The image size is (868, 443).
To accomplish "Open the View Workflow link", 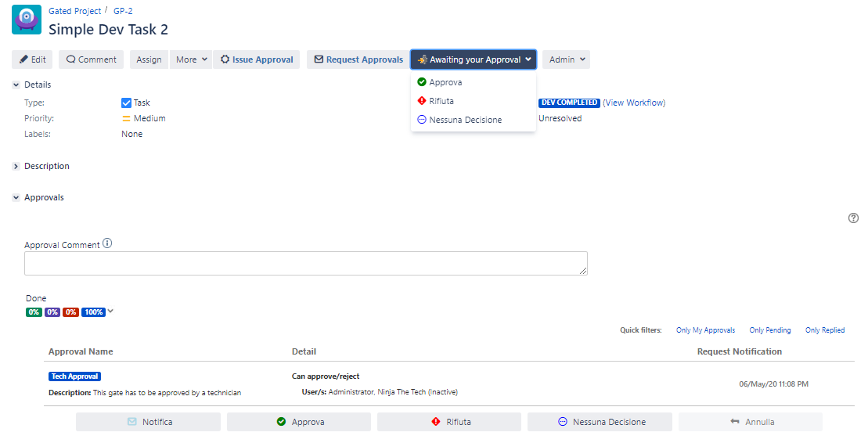I will pos(634,103).
